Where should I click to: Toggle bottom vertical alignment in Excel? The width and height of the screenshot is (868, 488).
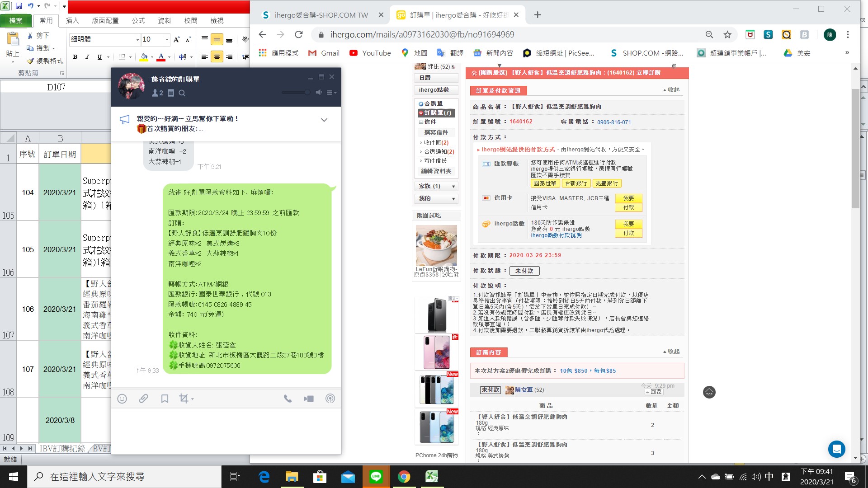(229, 40)
